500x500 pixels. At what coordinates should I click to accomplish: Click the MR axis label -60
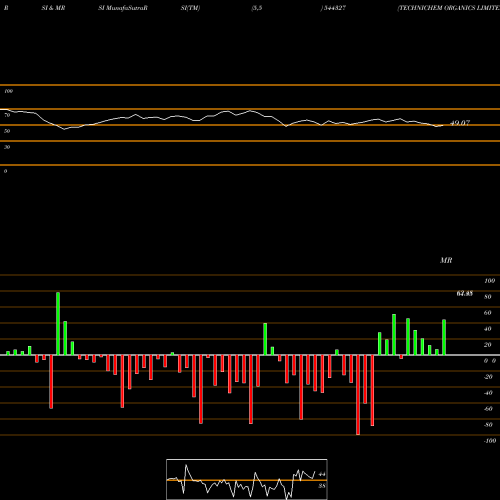(488, 409)
